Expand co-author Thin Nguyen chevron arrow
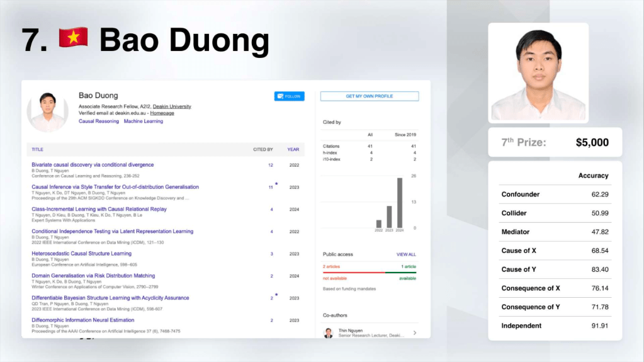Viewport: 644px width, 362px height. point(414,332)
